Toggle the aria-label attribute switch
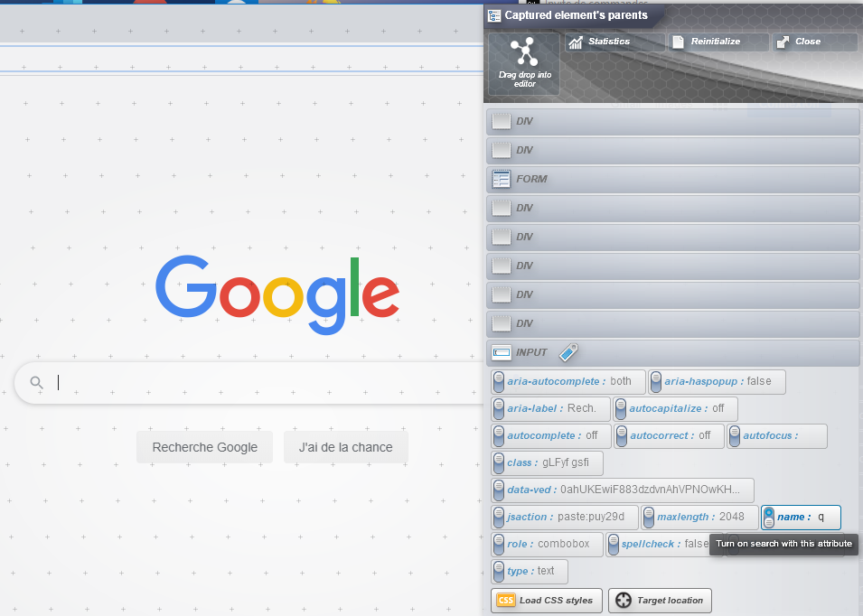Image resolution: width=863 pixels, height=616 pixels. (x=499, y=408)
